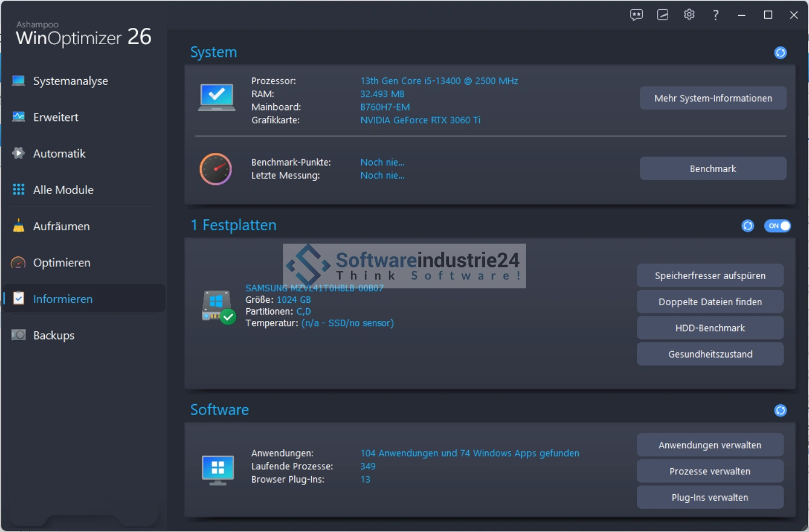Open the Backups sidebar entry

(54, 335)
